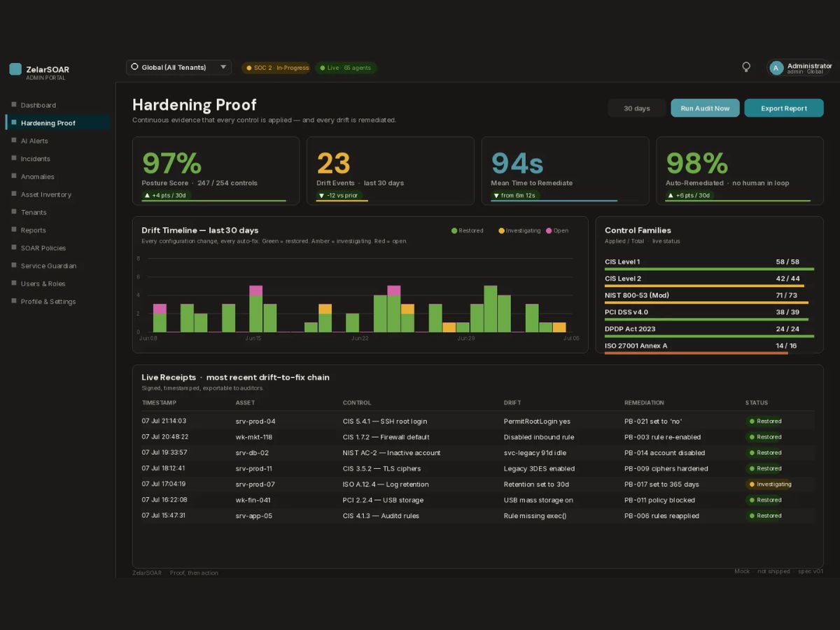Viewport: 840px width, 630px height.
Task: Change the 30 days range selector
Action: 636,108
